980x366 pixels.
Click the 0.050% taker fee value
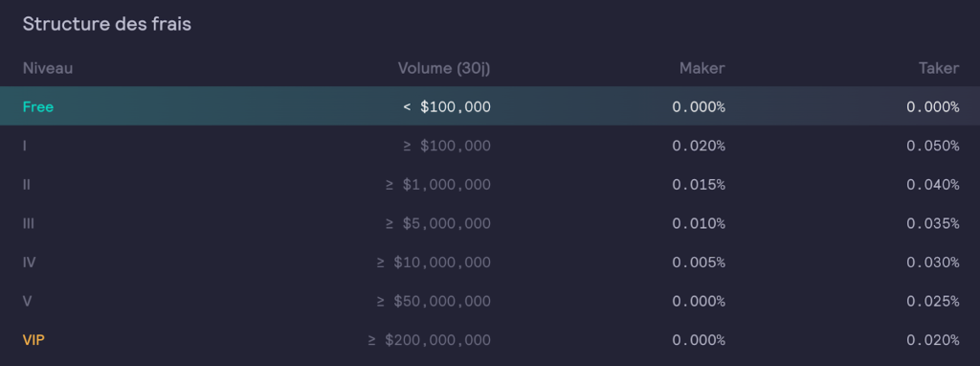pyautogui.click(x=932, y=146)
